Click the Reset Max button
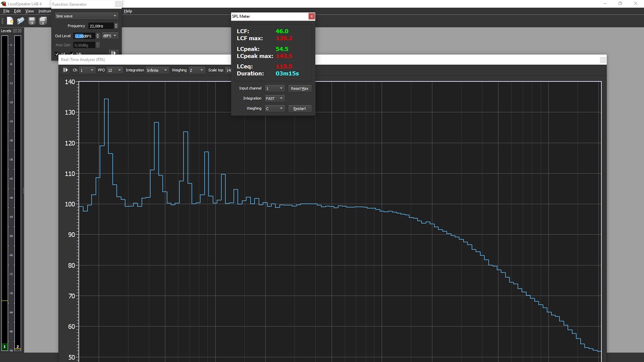644x362 pixels. pyautogui.click(x=300, y=89)
